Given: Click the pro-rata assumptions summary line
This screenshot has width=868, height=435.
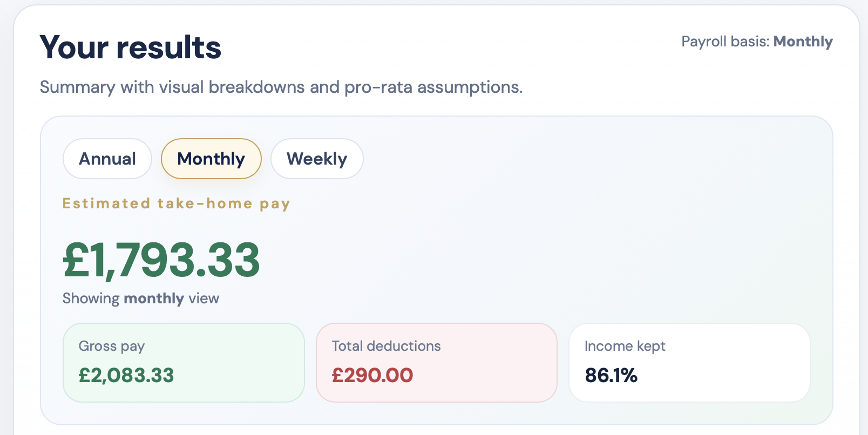Looking at the screenshot, I should (x=281, y=87).
